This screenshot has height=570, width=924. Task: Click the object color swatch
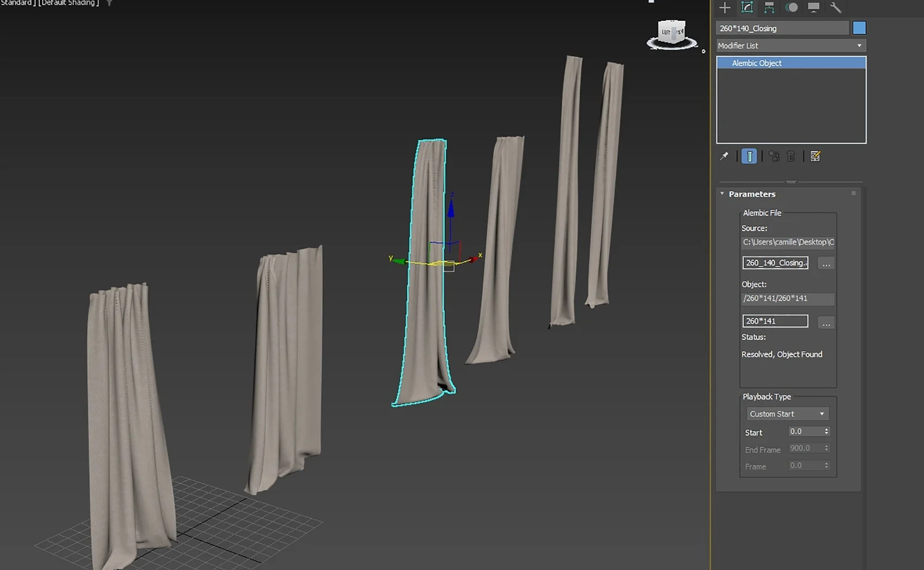(860, 27)
